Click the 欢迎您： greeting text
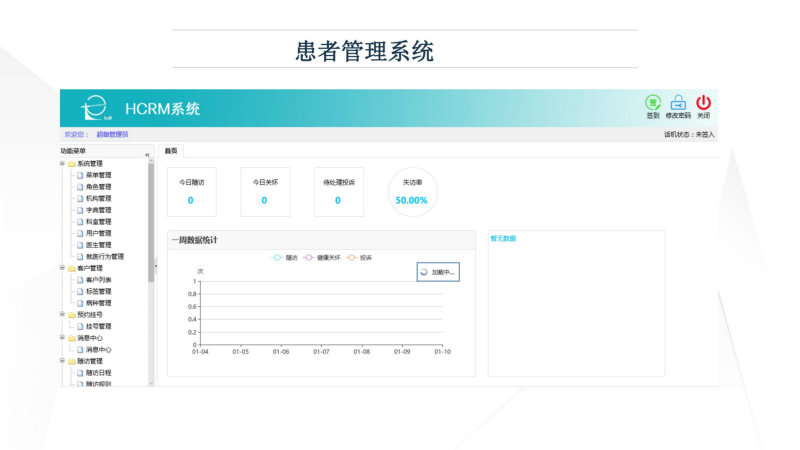Viewport: 800px width, 450px height. coord(76,134)
